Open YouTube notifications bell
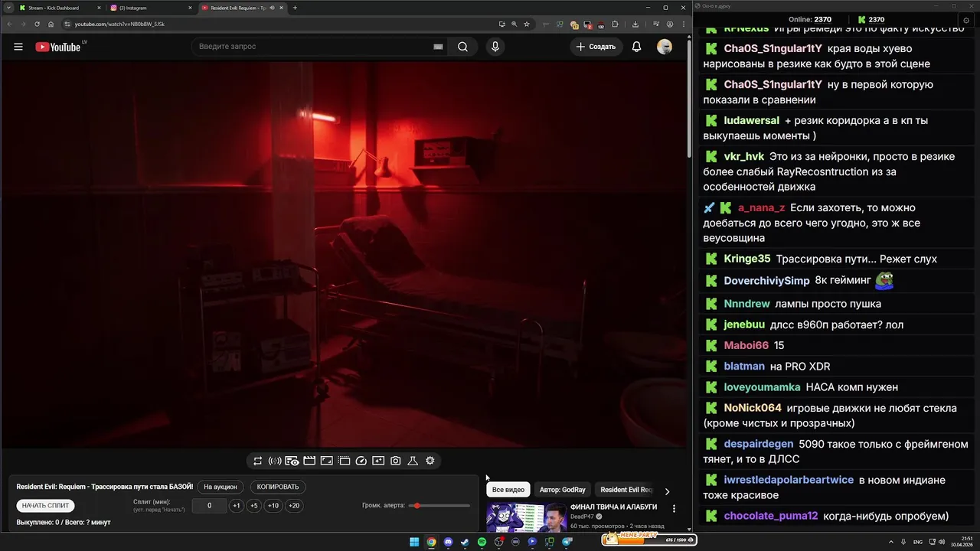 tap(636, 47)
